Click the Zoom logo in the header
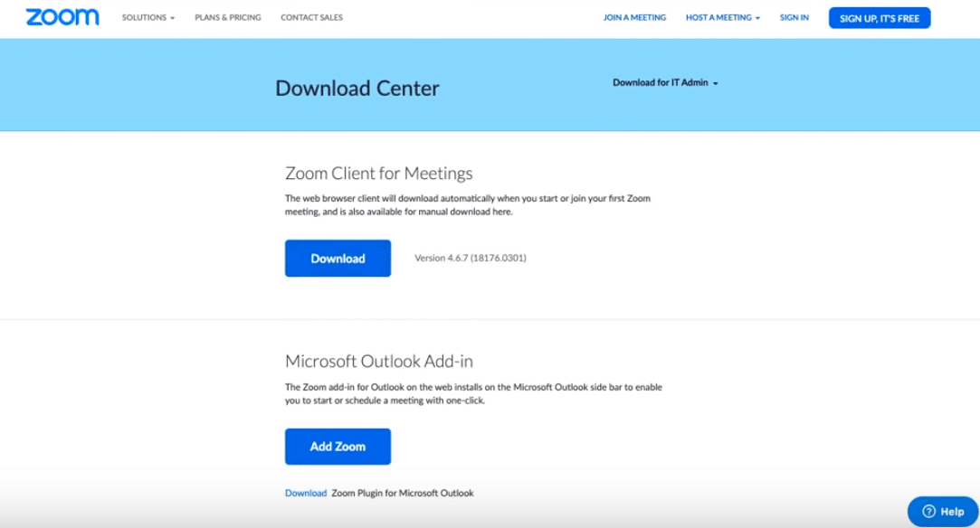 pyautogui.click(x=62, y=17)
